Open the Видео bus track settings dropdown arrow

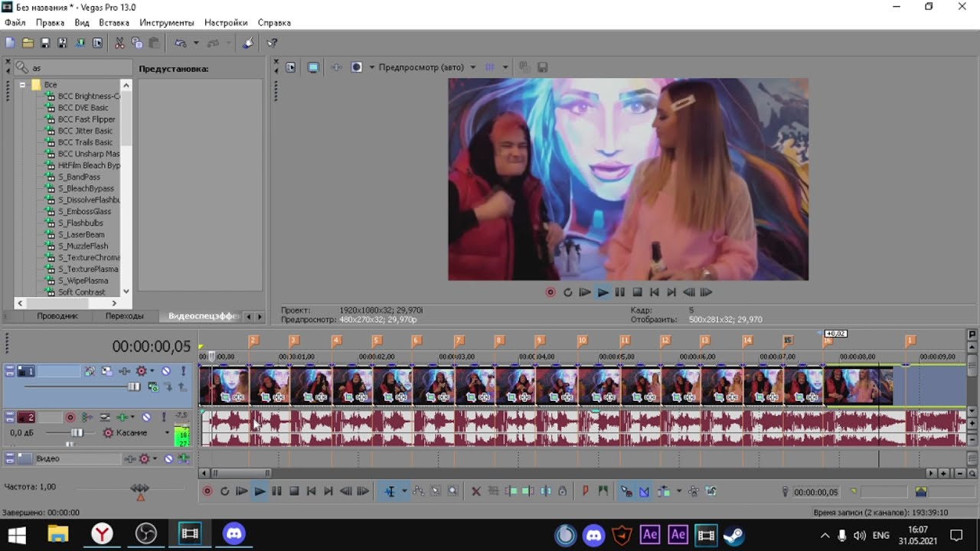[x=154, y=458]
